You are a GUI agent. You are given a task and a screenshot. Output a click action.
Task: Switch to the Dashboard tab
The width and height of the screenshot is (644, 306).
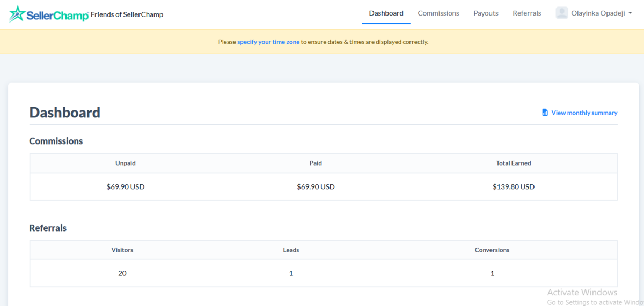386,13
